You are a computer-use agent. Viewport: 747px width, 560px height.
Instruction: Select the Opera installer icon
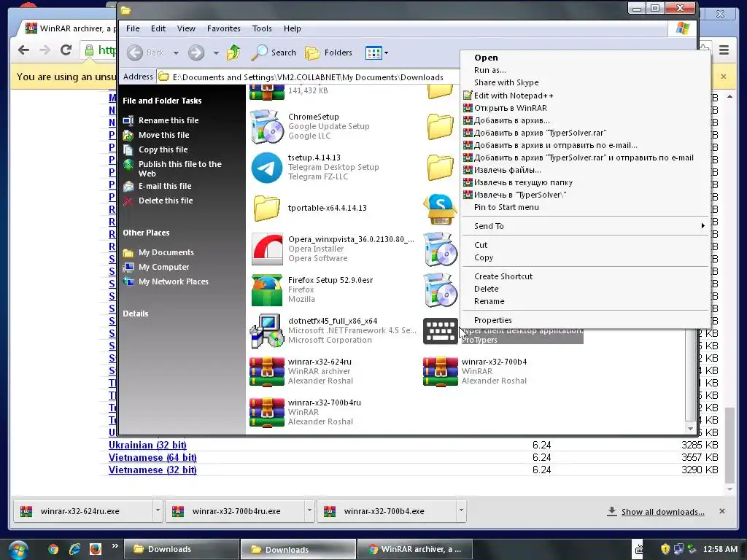pyautogui.click(x=267, y=249)
